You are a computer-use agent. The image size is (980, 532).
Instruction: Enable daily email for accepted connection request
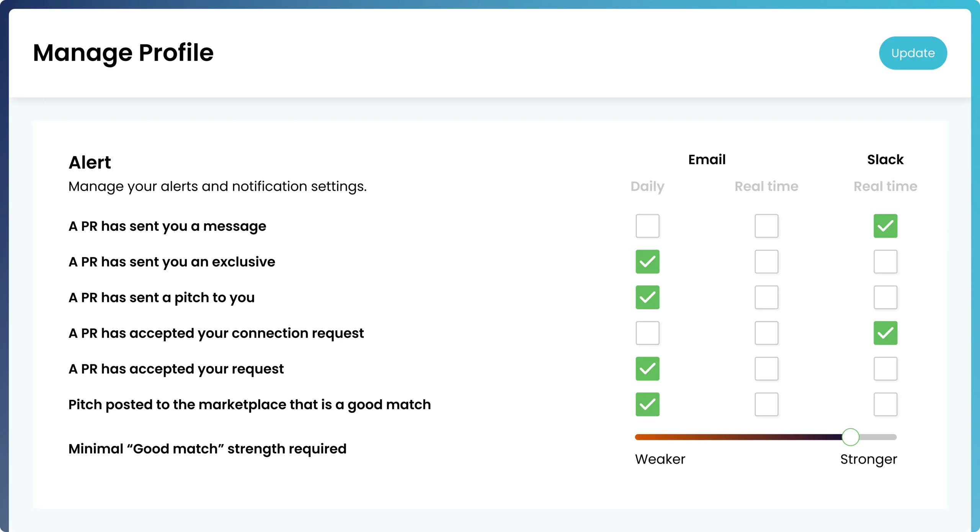click(x=647, y=333)
